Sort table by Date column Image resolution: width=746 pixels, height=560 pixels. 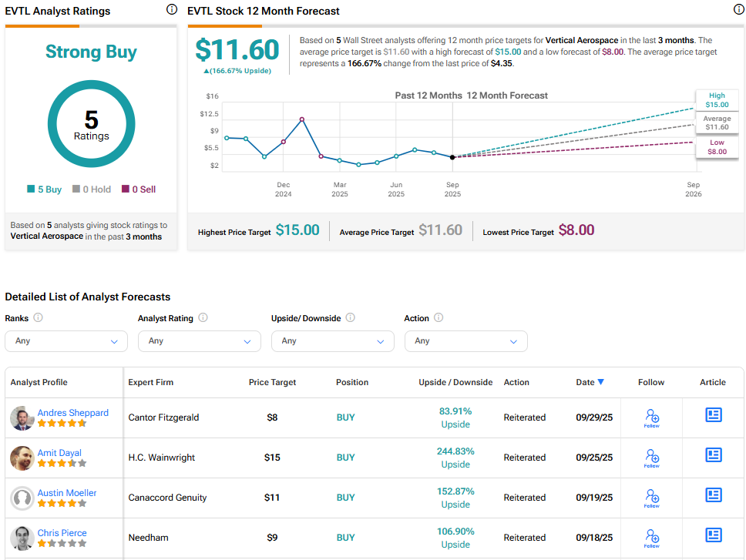(x=590, y=382)
